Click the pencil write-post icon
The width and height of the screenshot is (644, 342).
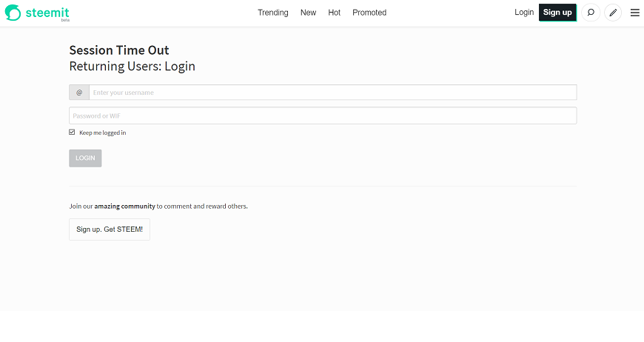click(613, 13)
